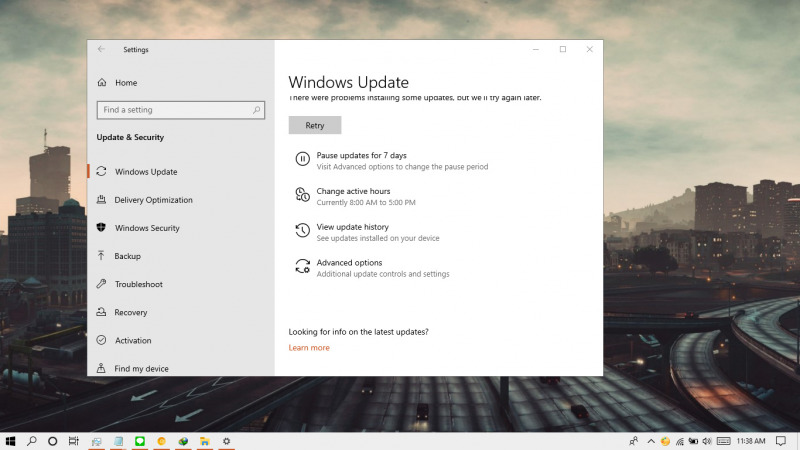
Task: Click the search magnifier in Find a setting
Action: [256, 110]
